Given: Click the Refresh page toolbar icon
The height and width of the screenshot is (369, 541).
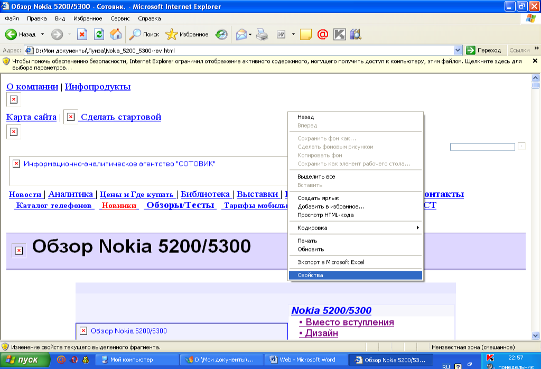Looking at the screenshot, I should pos(99,34).
